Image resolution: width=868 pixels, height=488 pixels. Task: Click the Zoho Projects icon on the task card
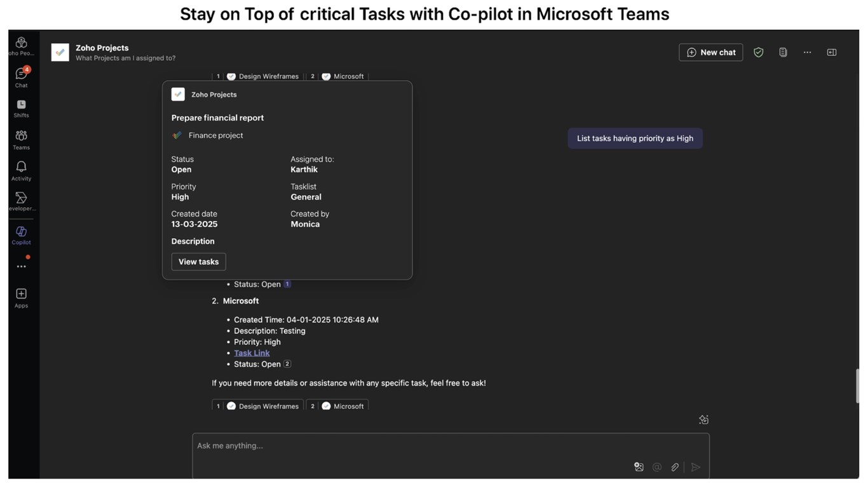point(178,94)
